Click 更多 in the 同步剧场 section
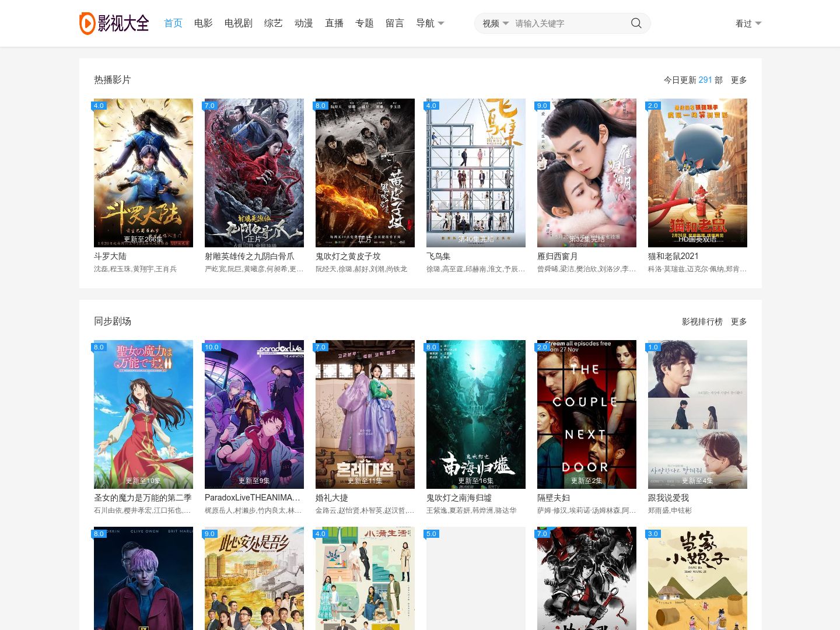The width and height of the screenshot is (840, 630). coord(739,321)
